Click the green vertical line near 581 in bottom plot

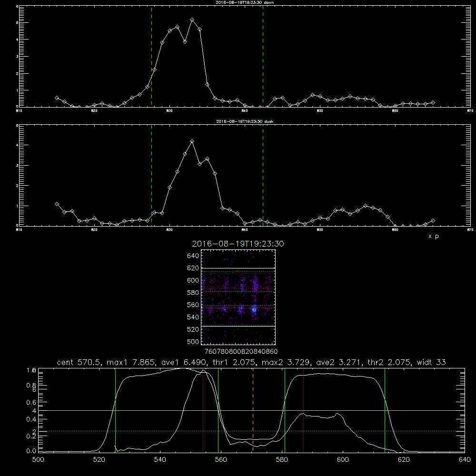coord(285,410)
